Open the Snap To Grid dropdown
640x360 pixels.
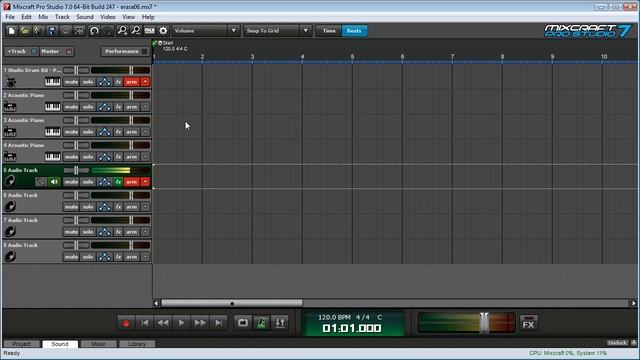[x=277, y=31]
